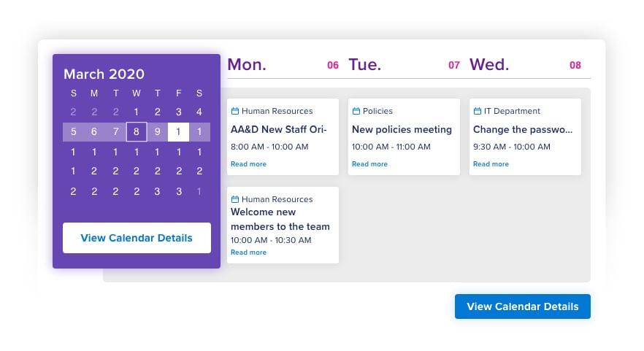
Task: Open the New policies meeting title
Action: click(x=402, y=129)
